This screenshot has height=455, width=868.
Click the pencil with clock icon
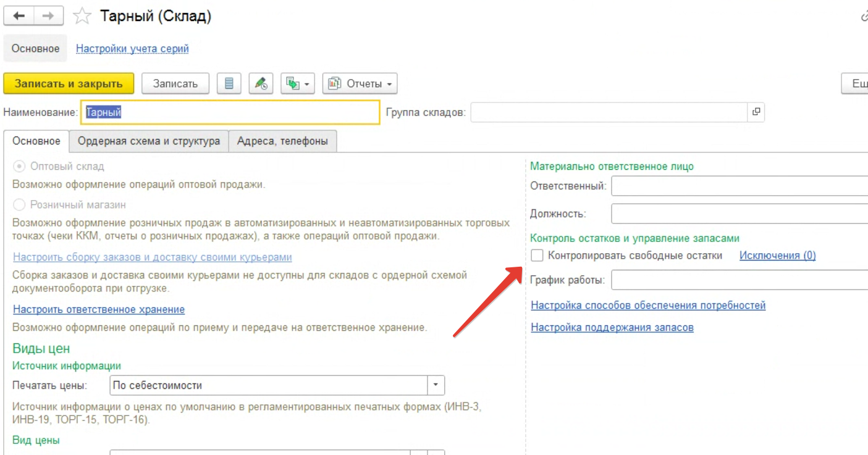[261, 83]
